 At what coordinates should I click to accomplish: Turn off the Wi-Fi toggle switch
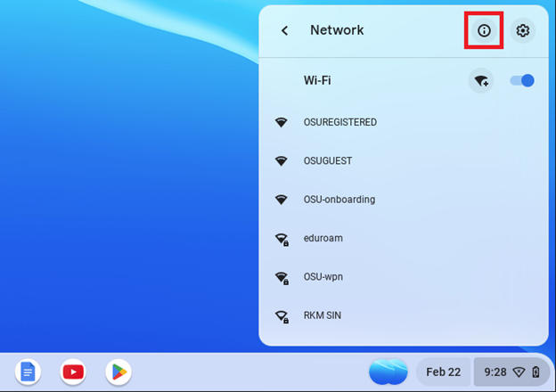pos(522,80)
